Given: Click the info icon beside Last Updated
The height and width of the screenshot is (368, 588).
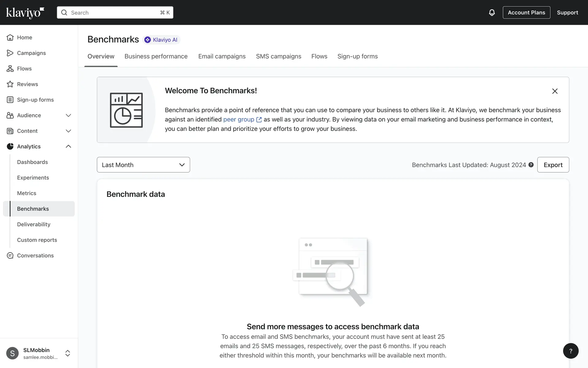Looking at the screenshot, I should (531, 165).
